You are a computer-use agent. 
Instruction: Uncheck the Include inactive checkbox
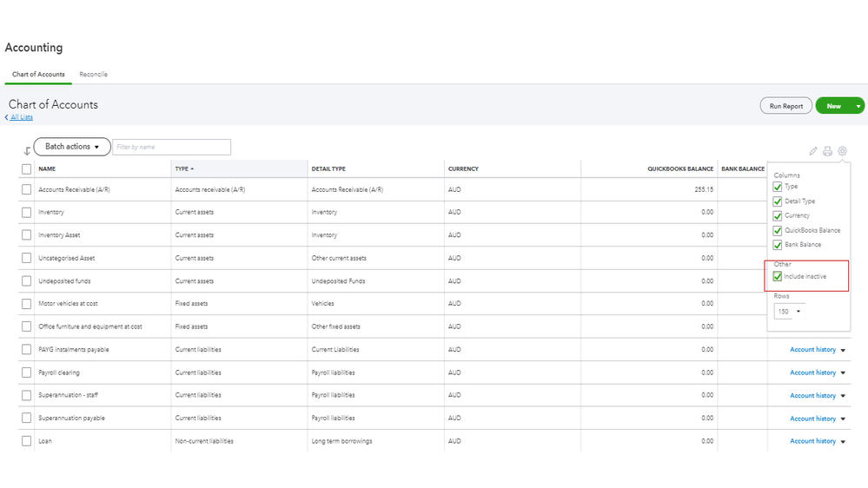coord(778,276)
